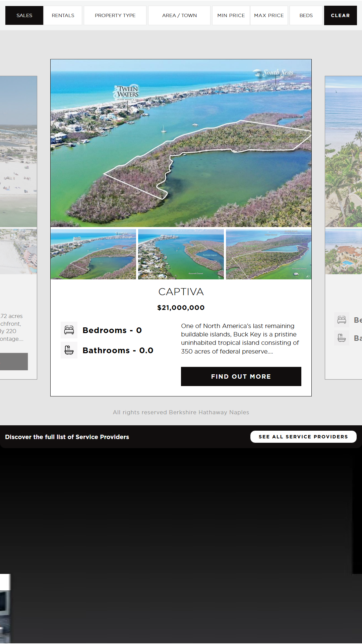Open the Max Price dropdown

(x=269, y=15)
